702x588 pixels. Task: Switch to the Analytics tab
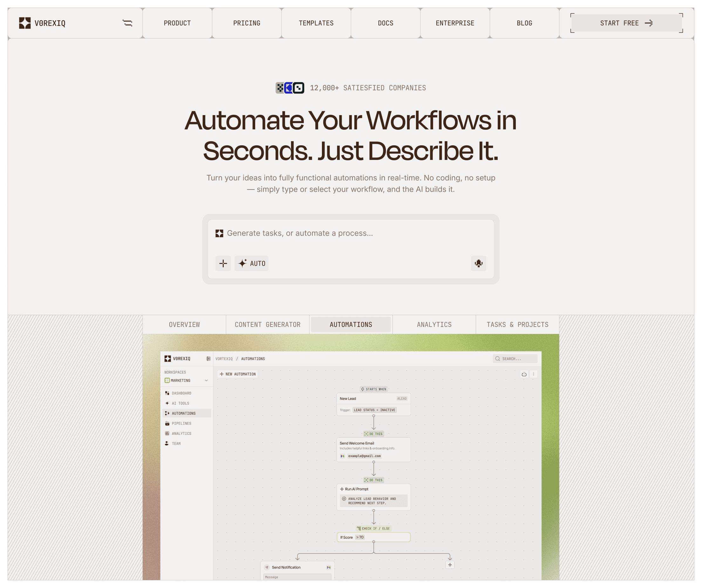coord(434,324)
